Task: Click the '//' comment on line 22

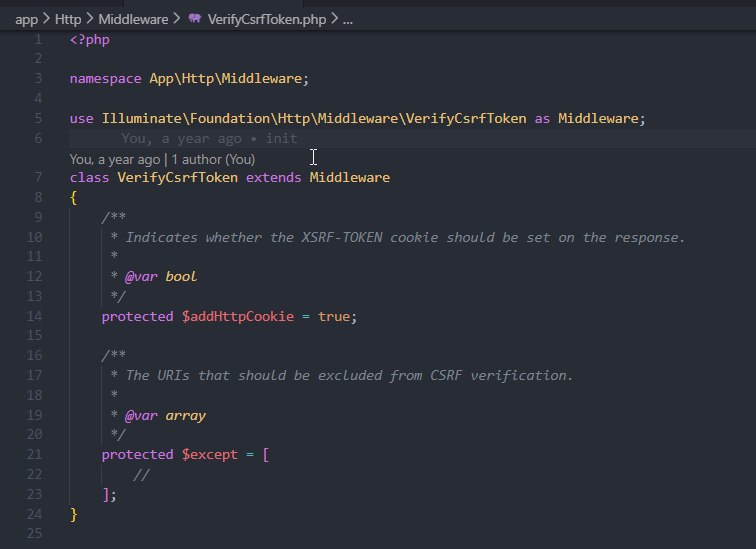Action: pyautogui.click(x=141, y=475)
